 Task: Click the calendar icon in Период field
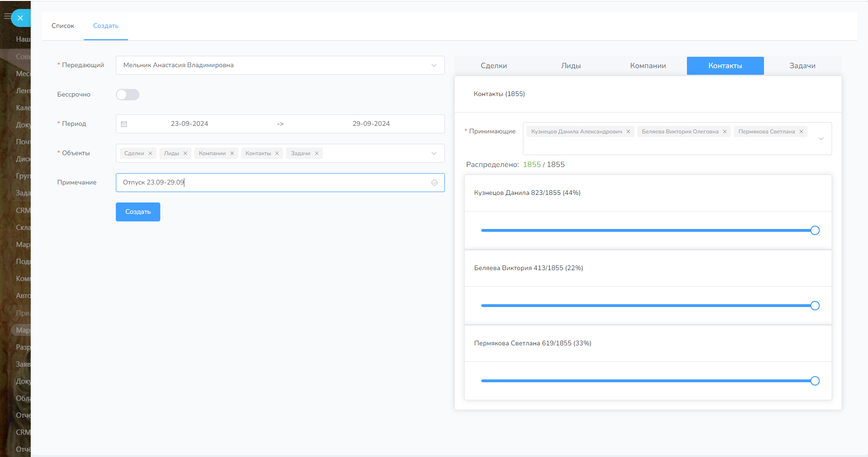click(x=124, y=124)
